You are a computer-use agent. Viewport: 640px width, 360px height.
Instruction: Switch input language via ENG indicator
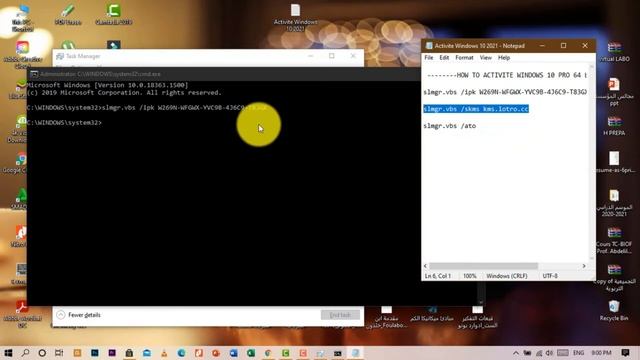(x=578, y=353)
